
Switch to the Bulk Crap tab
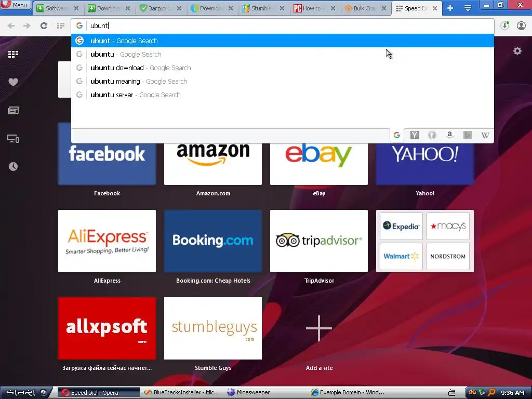(x=366, y=8)
